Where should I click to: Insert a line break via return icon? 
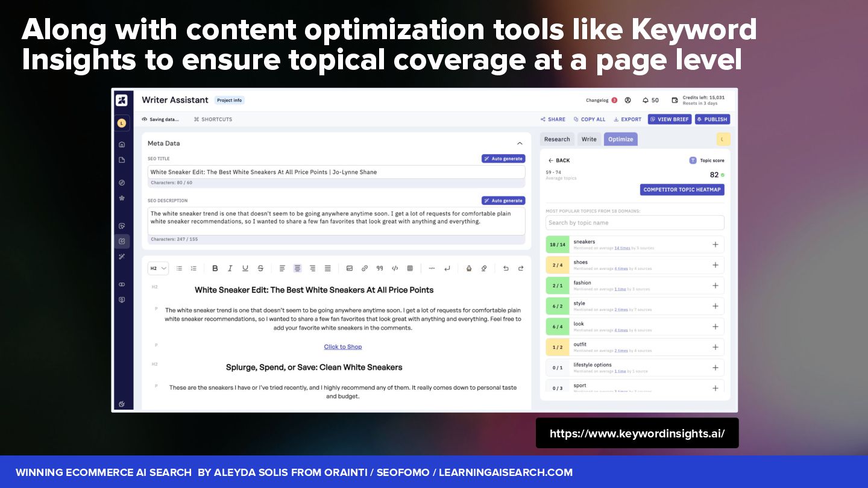click(447, 268)
